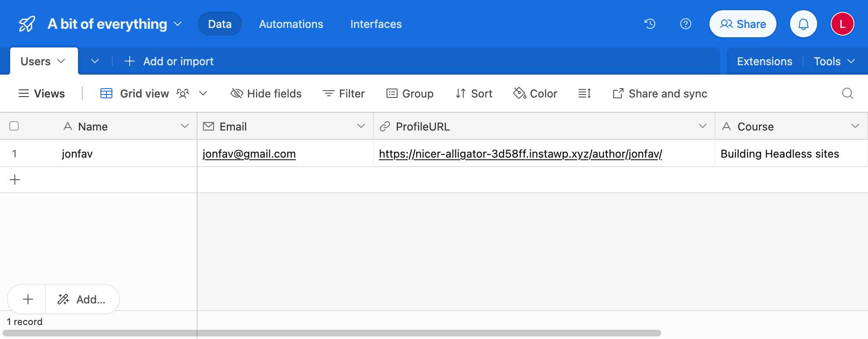Click the Views hamburger icon
The image size is (868, 339).
pyautogui.click(x=24, y=93)
